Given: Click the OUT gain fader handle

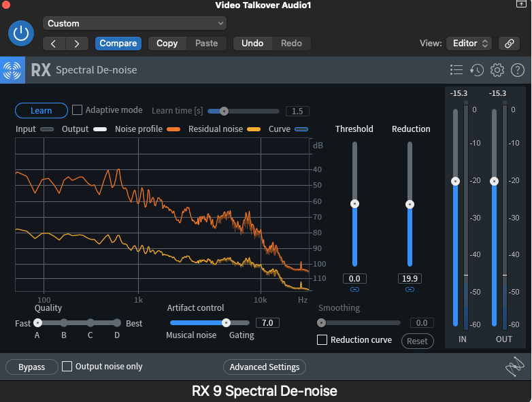Looking at the screenshot, I should coord(494,181).
